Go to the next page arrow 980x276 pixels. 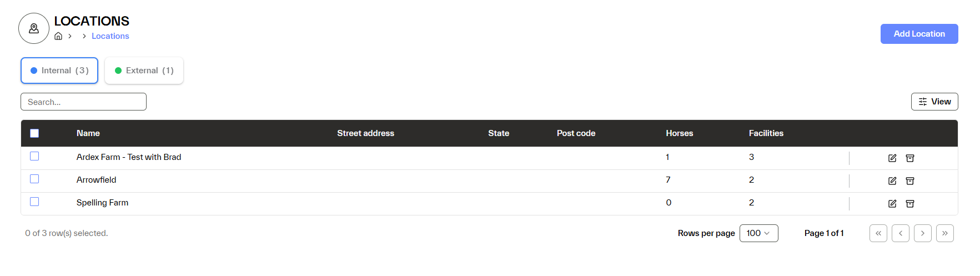coord(923,233)
